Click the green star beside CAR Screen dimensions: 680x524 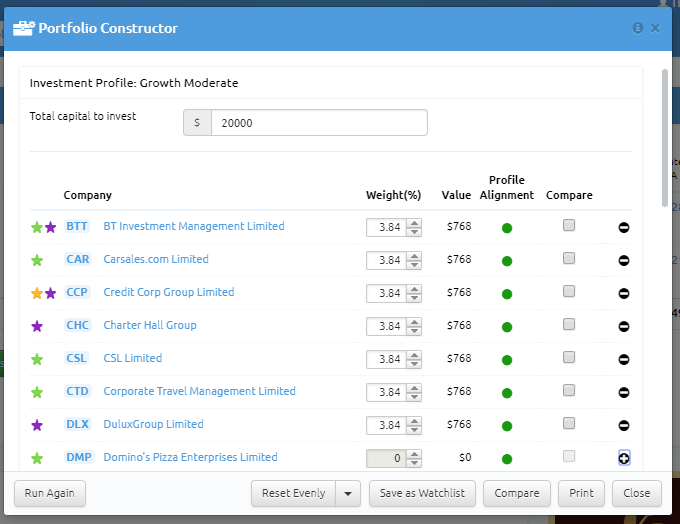coord(37,260)
